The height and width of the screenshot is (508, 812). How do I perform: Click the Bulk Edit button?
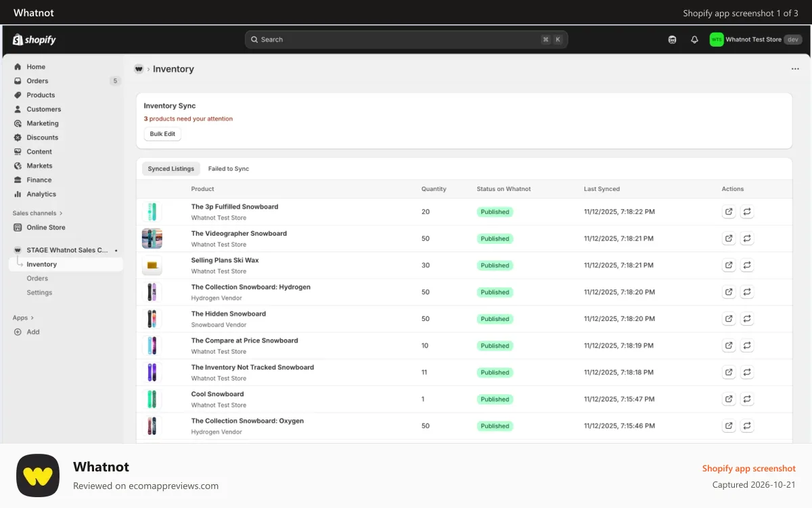pyautogui.click(x=162, y=134)
